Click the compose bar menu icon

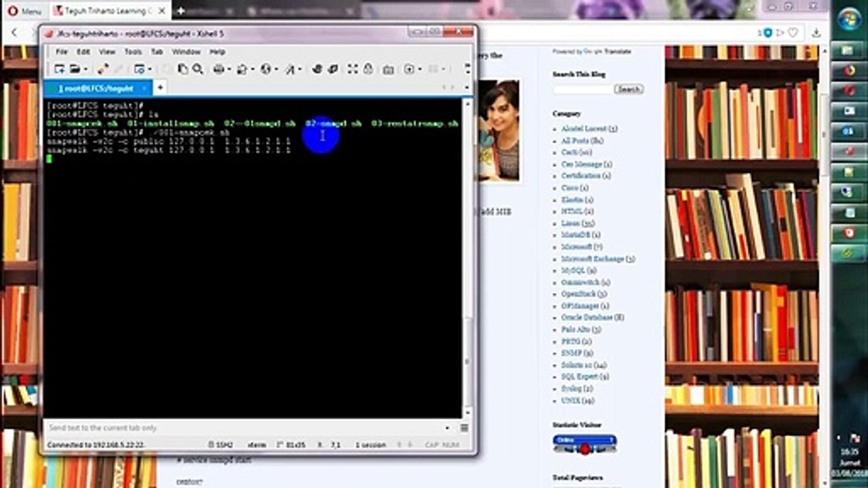tap(465, 428)
